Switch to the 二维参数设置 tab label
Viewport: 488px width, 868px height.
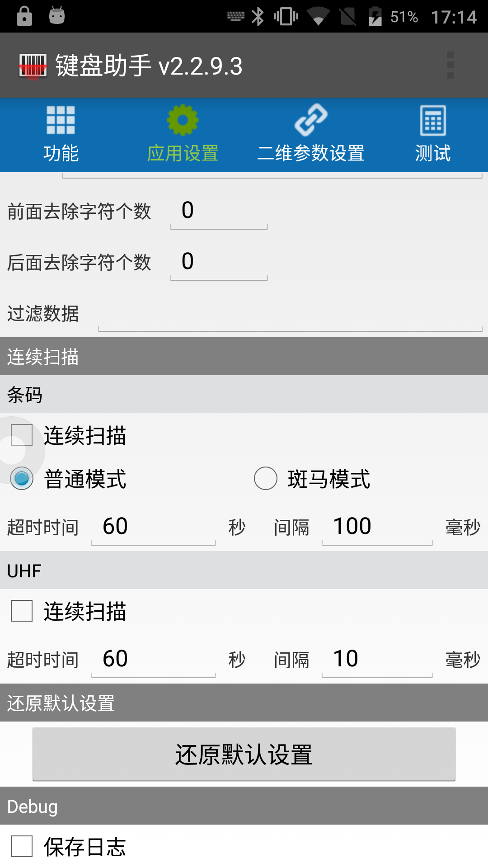tap(311, 153)
